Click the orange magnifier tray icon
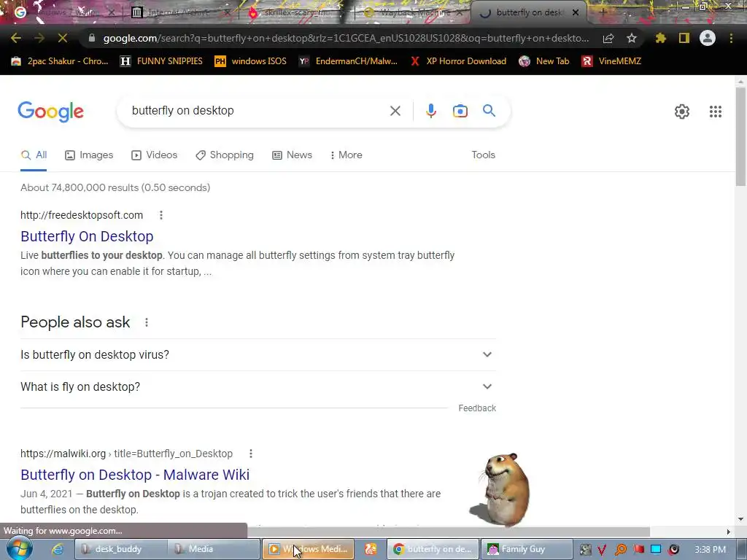747x560 pixels. [620, 550]
